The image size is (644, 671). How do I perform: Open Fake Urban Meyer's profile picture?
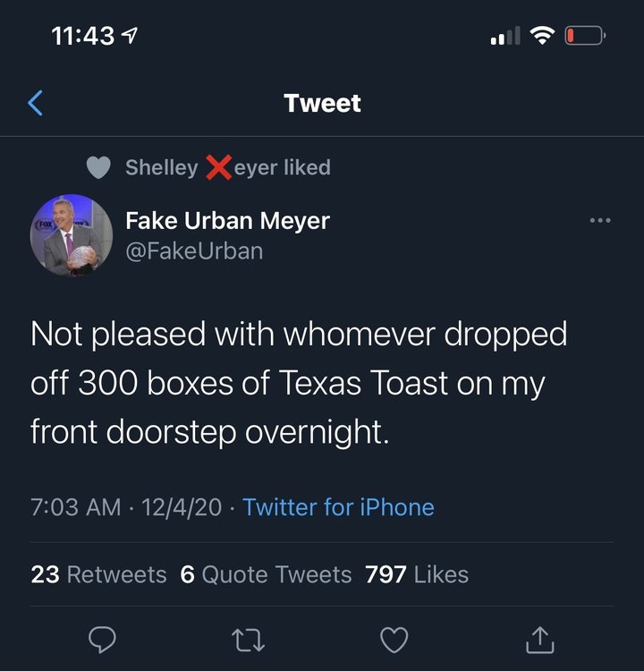coord(71,234)
